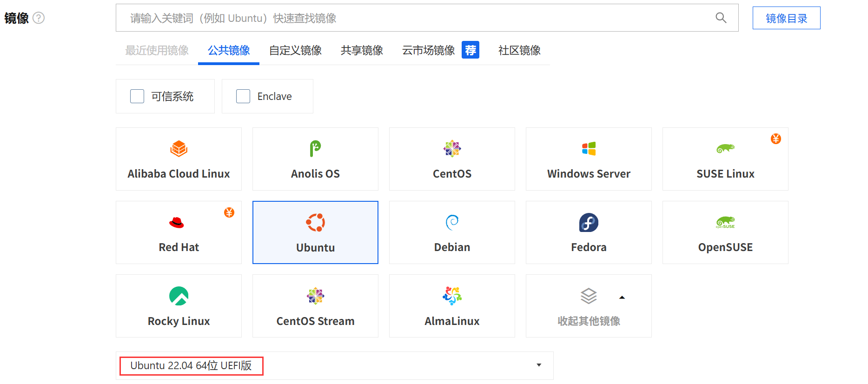This screenshot has height=384, width=868.
Task: Choose the Anolis OS image icon
Action: (315, 149)
